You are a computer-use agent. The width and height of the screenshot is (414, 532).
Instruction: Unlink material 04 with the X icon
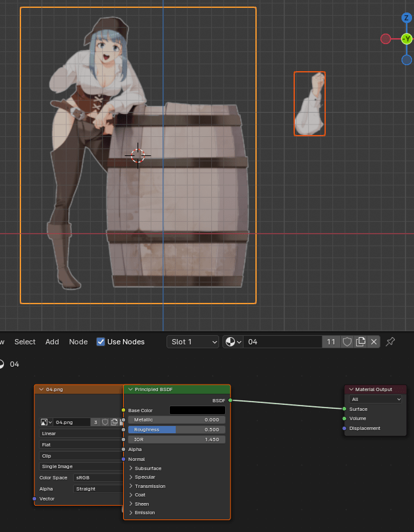click(374, 342)
